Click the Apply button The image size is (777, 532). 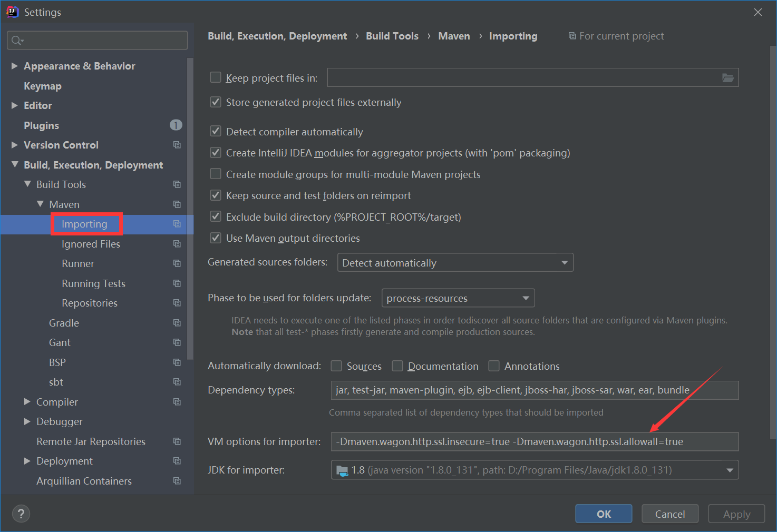pyautogui.click(x=736, y=514)
